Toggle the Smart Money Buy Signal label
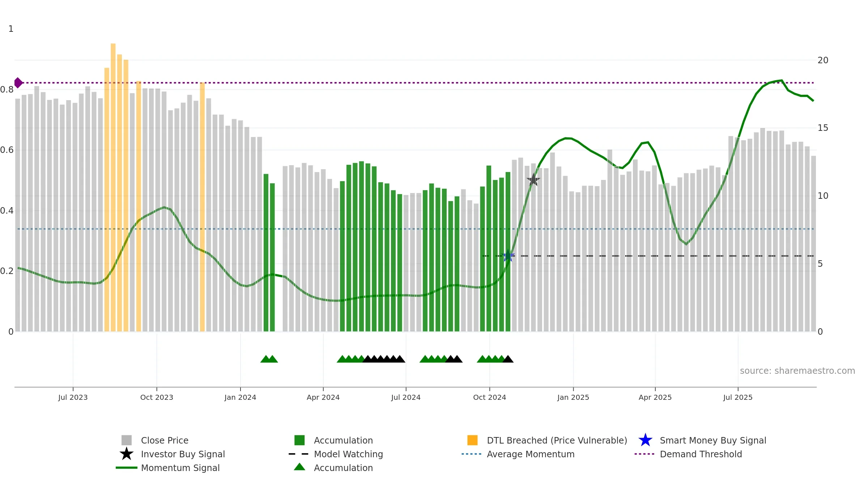 [x=713, y=440]
